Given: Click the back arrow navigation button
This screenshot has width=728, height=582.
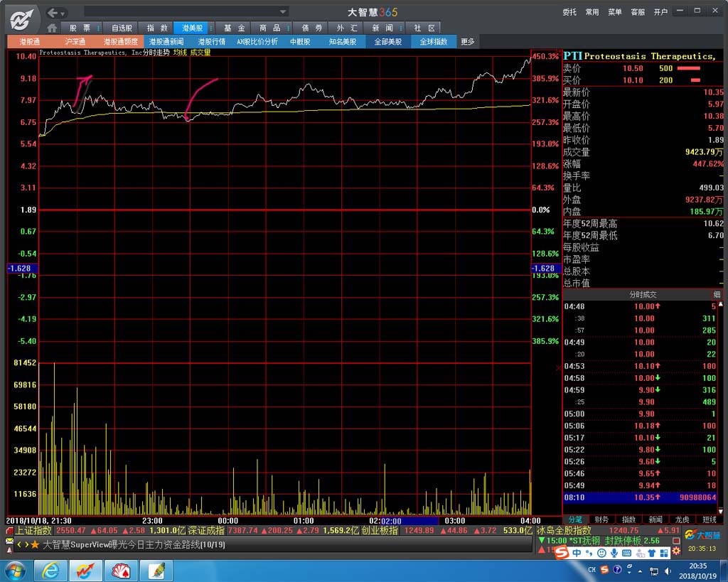Looking at the screenshot, I should click(x=52, y=13).
